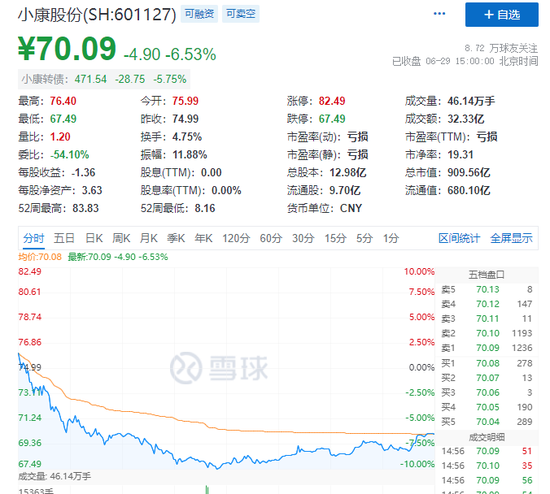The image size is (550, 494).
Task: Click the 可融资 tag
Action: pyautogui.click(x=199, y=14)
